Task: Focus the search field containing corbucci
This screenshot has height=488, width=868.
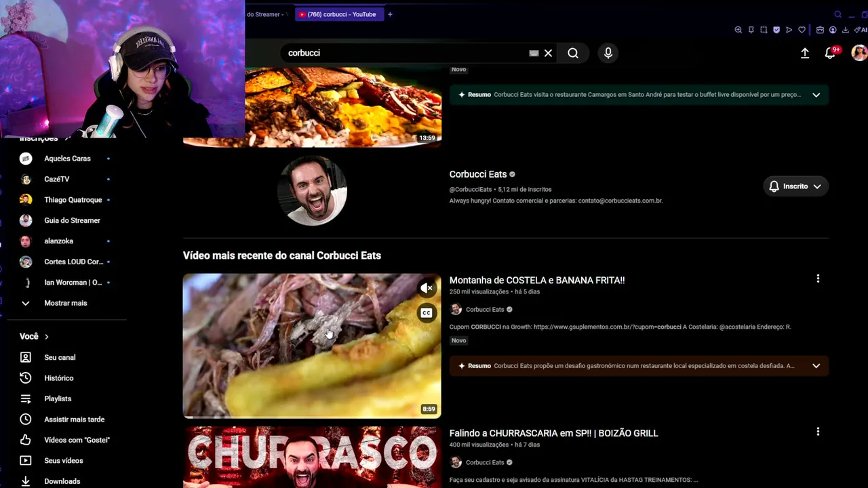Action: (407, 53)
